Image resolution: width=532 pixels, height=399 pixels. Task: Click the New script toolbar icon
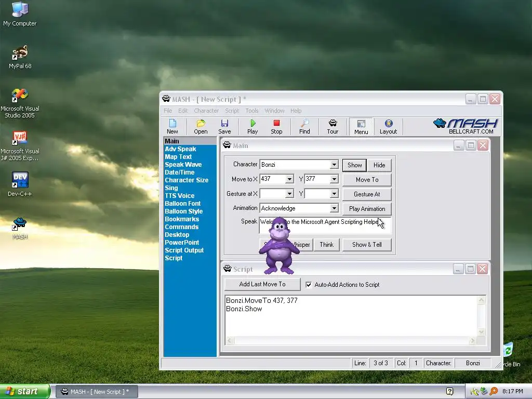(172, 127)
